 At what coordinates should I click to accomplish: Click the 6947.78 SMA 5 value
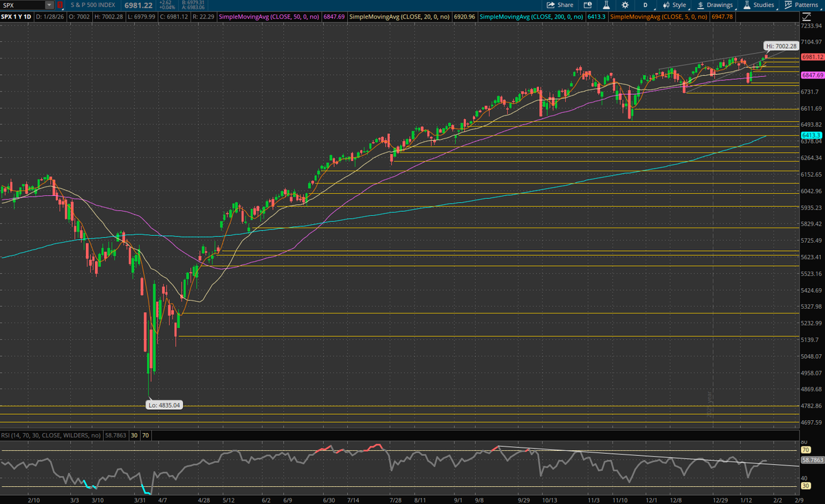point(723,17)
